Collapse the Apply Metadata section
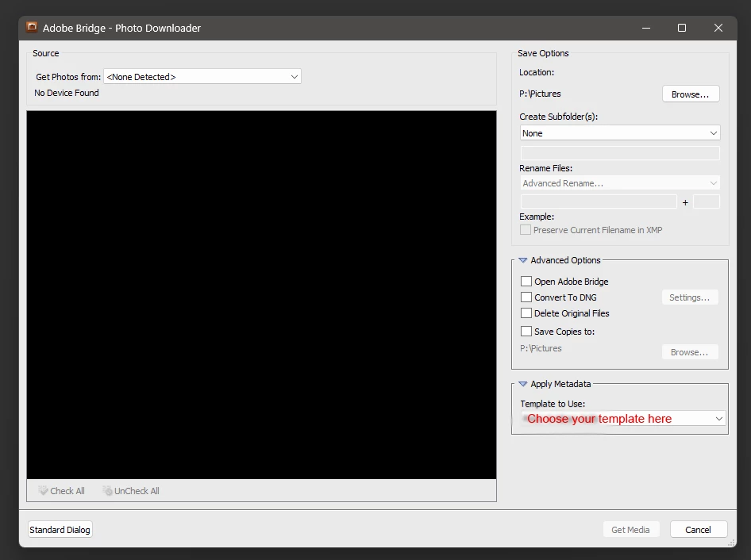751x560 pixels. (522, 384)
